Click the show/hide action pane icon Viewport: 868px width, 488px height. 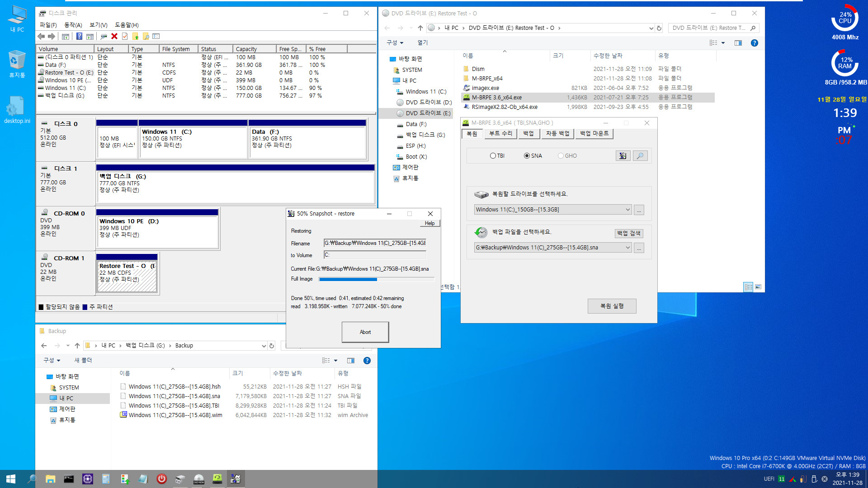[x=90, y=36]
